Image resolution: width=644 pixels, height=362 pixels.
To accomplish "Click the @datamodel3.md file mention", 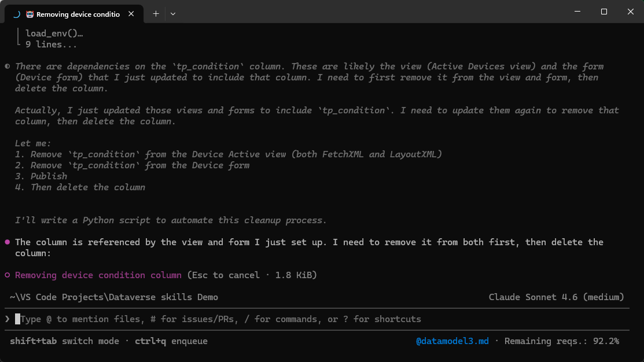I will click(452, 341).
